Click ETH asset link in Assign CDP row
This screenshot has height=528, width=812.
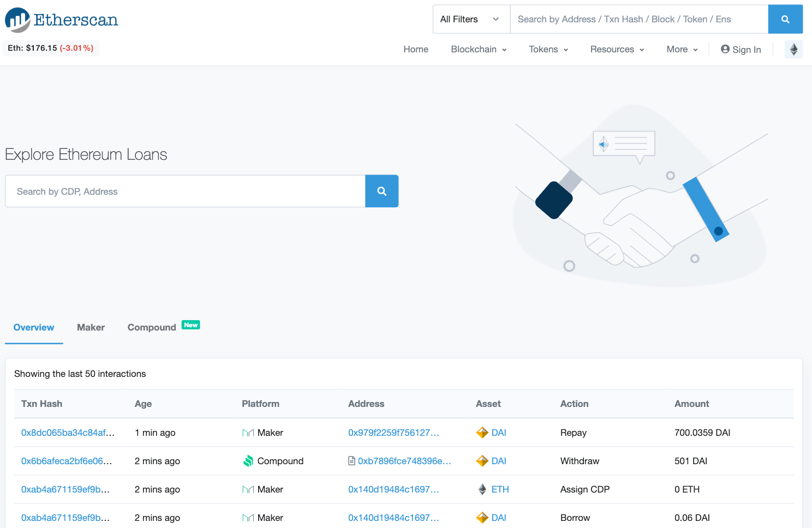click(x=500, y=489)
